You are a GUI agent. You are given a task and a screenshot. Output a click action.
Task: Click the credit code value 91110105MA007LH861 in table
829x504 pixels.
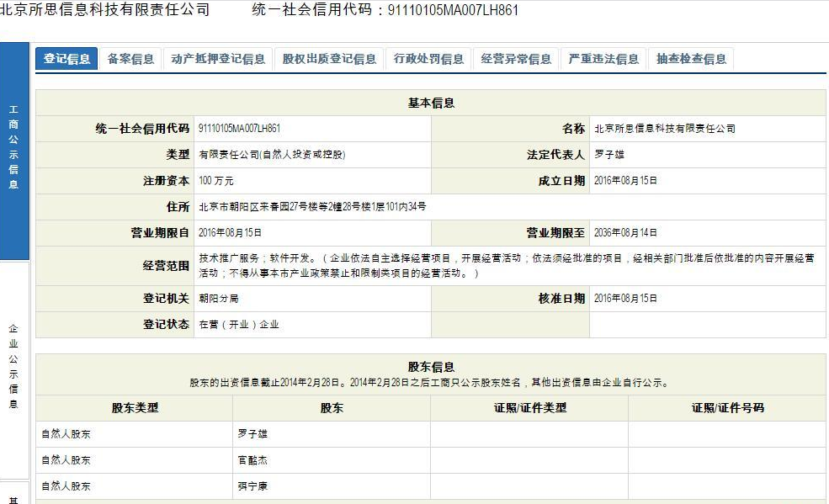240,129
